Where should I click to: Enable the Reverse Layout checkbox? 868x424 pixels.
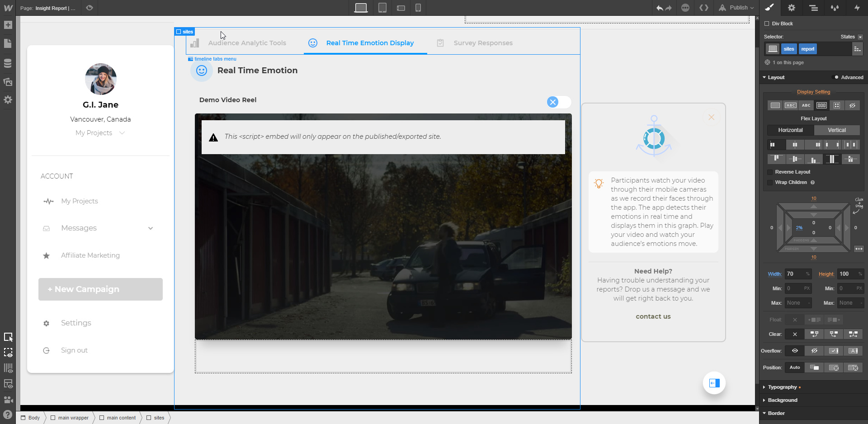[x=770, y=172]
